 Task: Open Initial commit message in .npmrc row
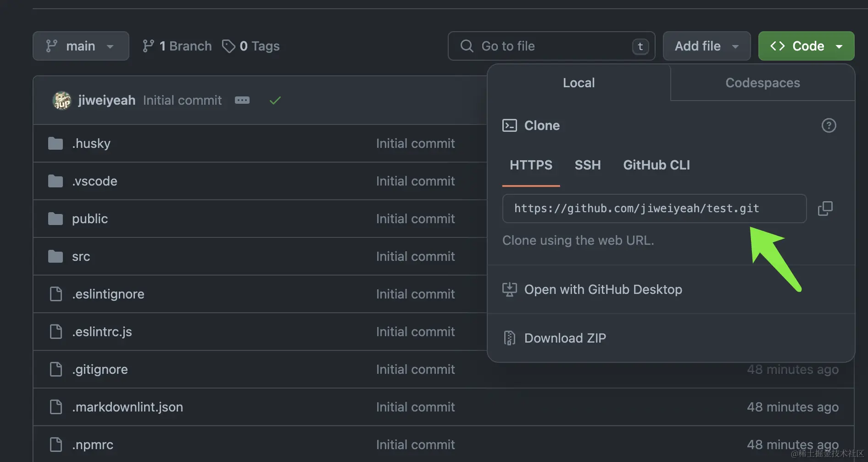click(x=415, y=445)
